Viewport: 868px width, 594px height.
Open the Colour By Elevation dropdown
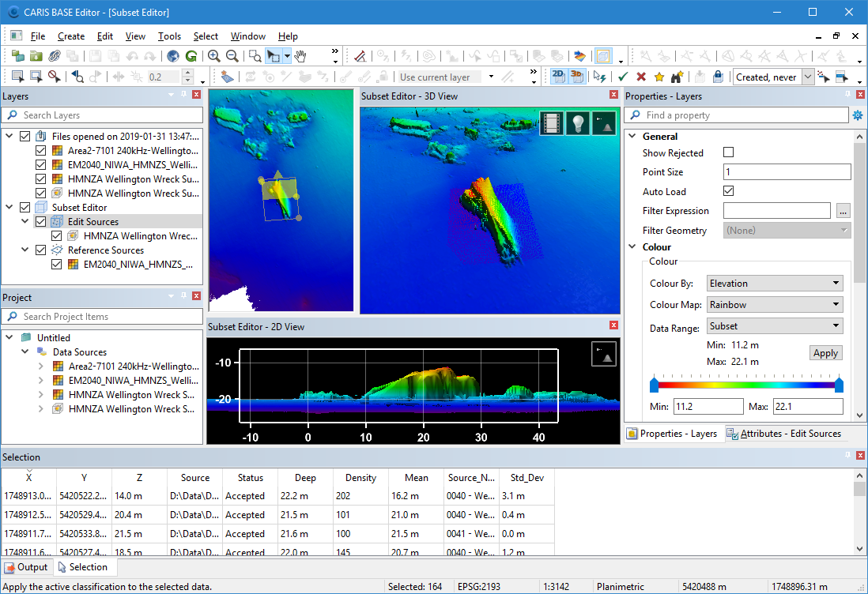coord(773,284)
